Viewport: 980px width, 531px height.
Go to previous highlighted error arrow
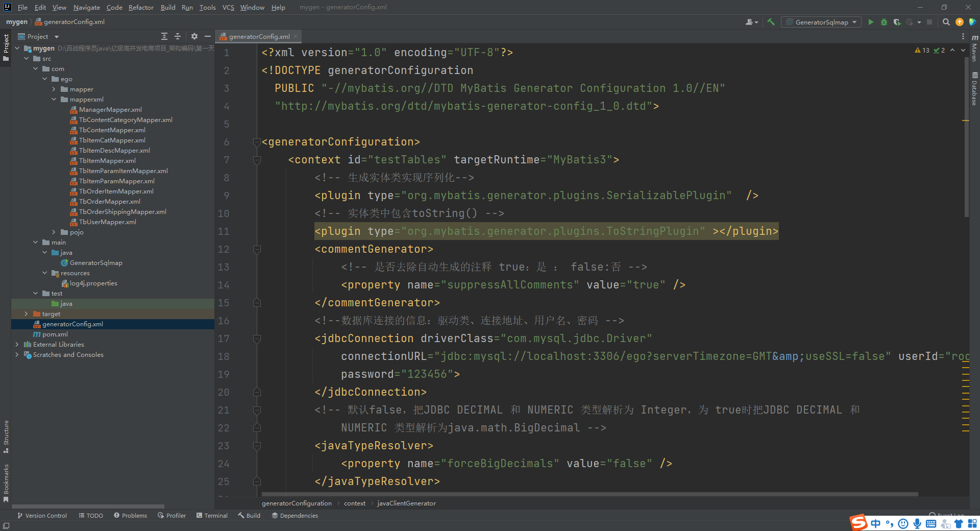(x=952, y=50)
